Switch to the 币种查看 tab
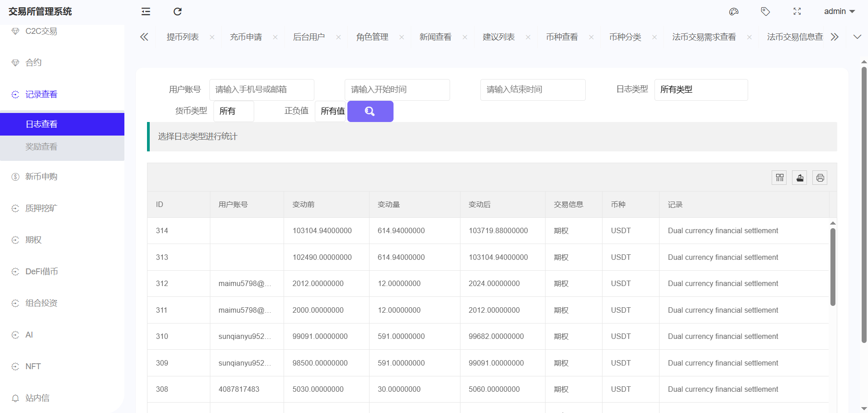868x413 pixels. coord(562,37)
